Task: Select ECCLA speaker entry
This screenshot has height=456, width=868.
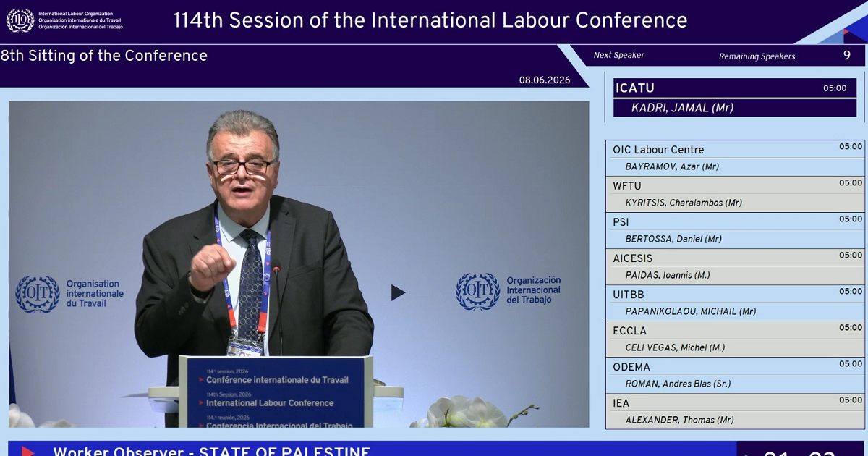Action: tap(735, 339)
